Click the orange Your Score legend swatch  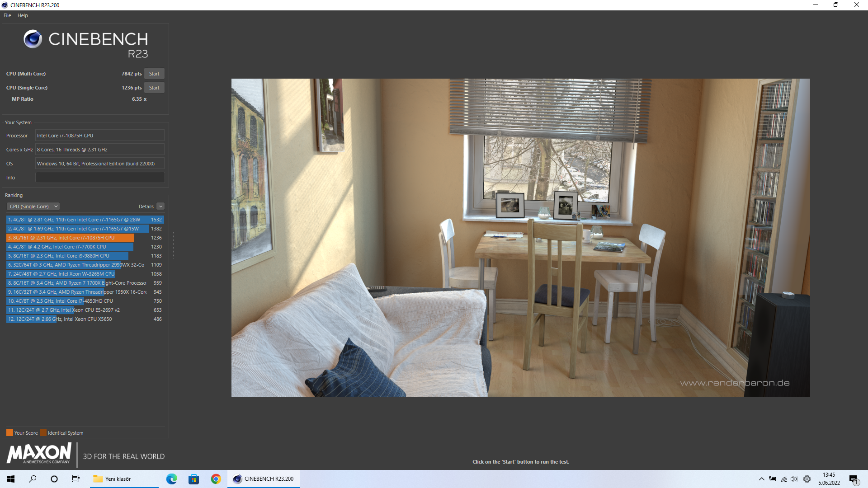[9, 433]
